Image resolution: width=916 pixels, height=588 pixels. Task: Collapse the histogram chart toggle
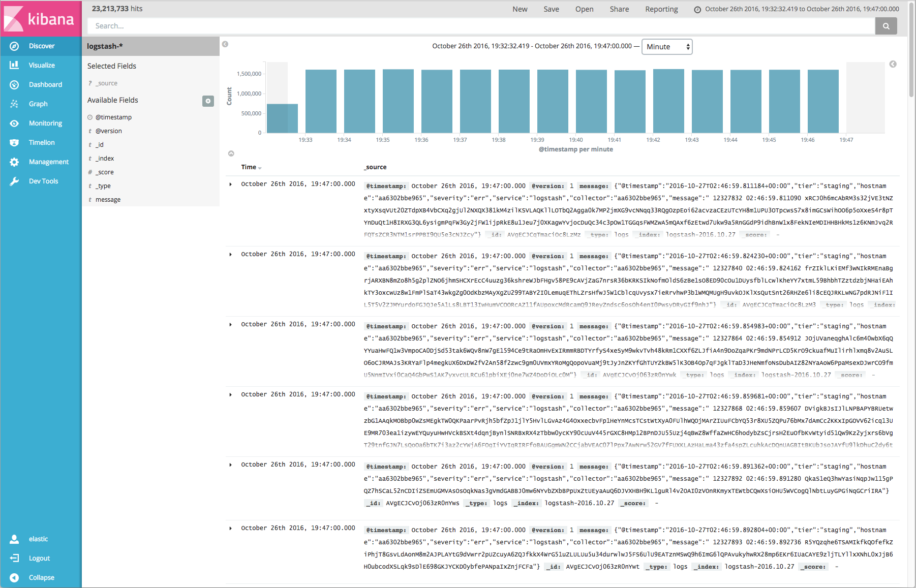[x=231, y=153]
